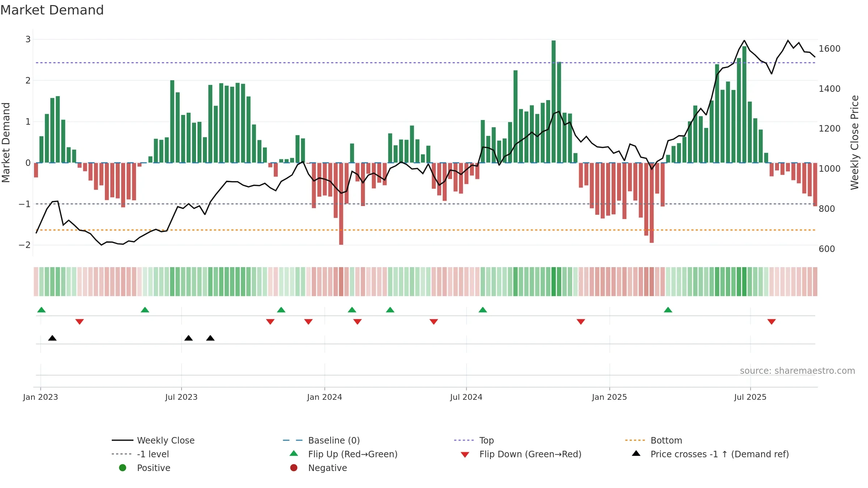Screen dimensions: 868x488
Task: Click the Jan 2024 x-axis label
Action: [324, 397]
